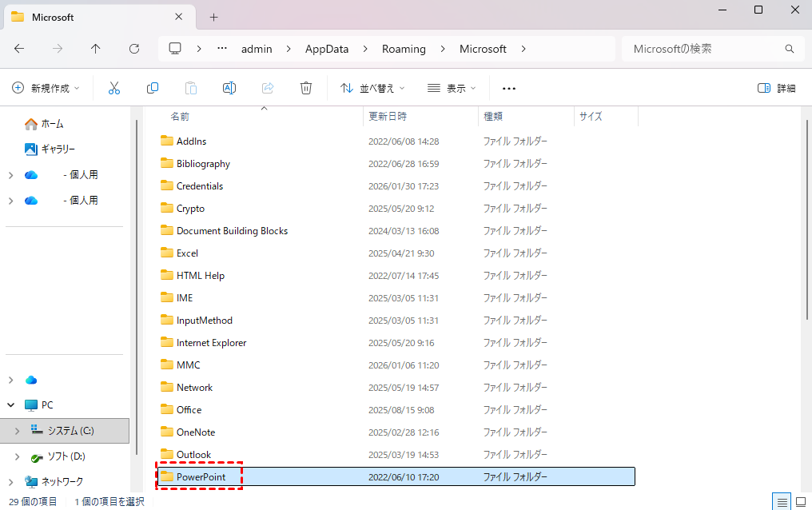
Task: Navigate up one folder level
Action: pos(96,49)
